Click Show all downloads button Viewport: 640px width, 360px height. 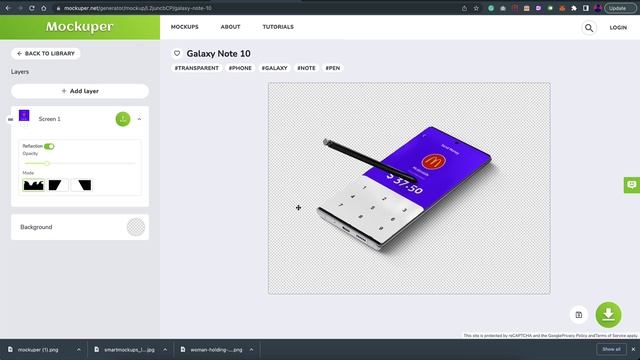tap(611, 349)
